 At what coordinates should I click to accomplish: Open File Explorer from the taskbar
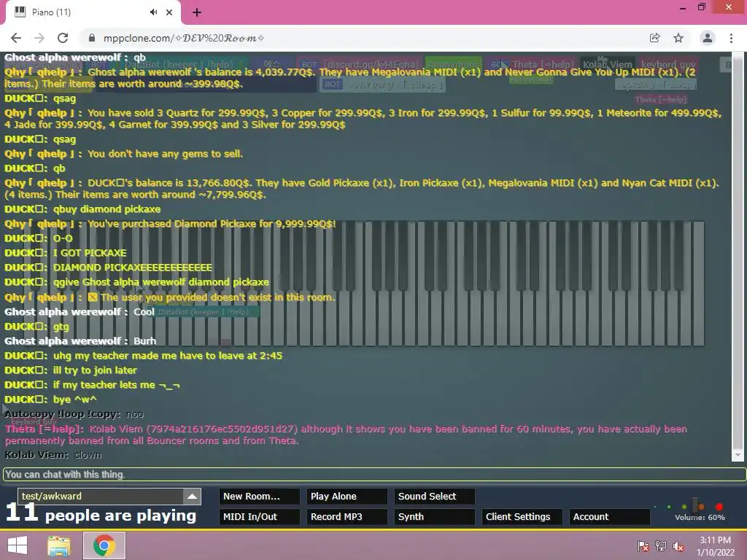point(59,545)
